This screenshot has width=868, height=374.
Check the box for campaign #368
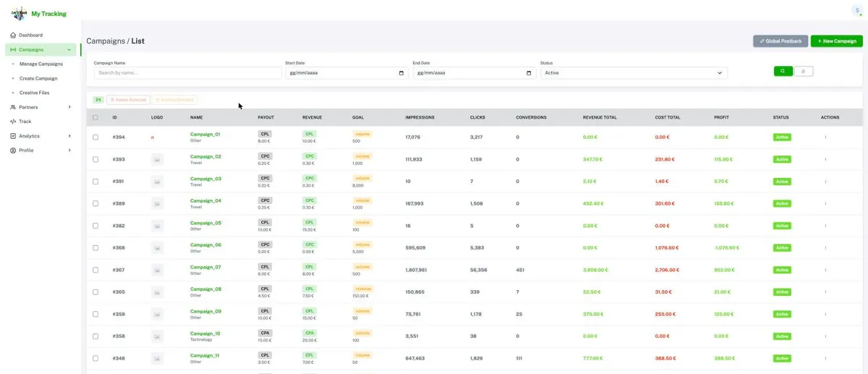[95, 247]
